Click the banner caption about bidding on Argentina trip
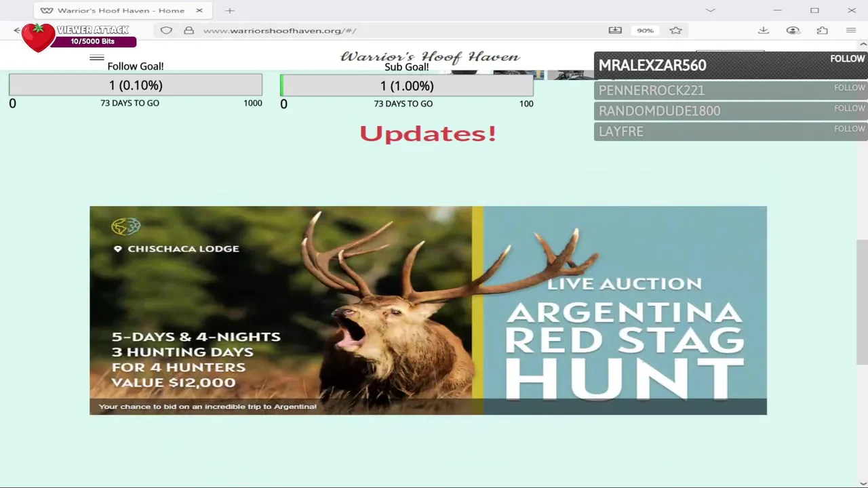Viewport: 868px width, 488px height. coord(208,407)
